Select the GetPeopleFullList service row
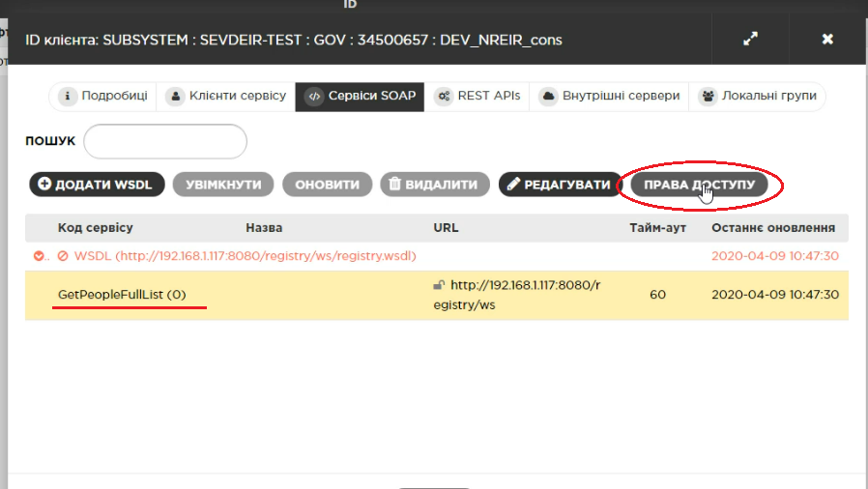Screen dimensions: 868x489 point(437,295)
